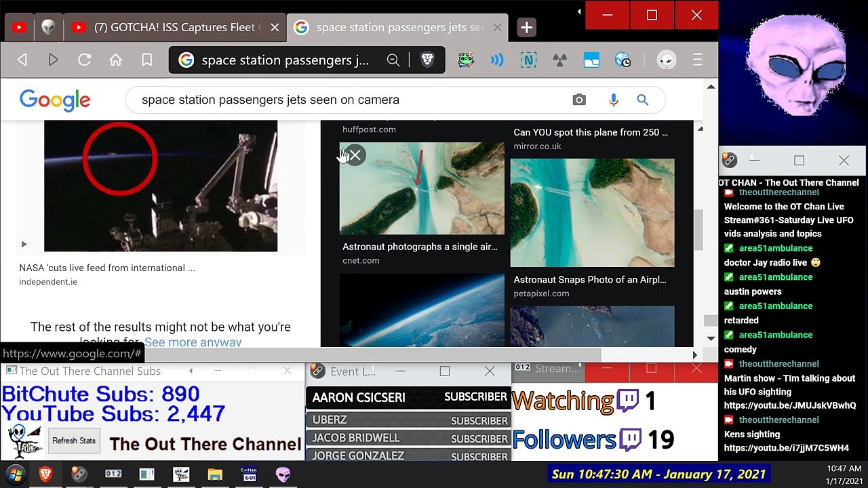
Task: Select the AARON CSICSERI subscriber row
Action: 409,398
